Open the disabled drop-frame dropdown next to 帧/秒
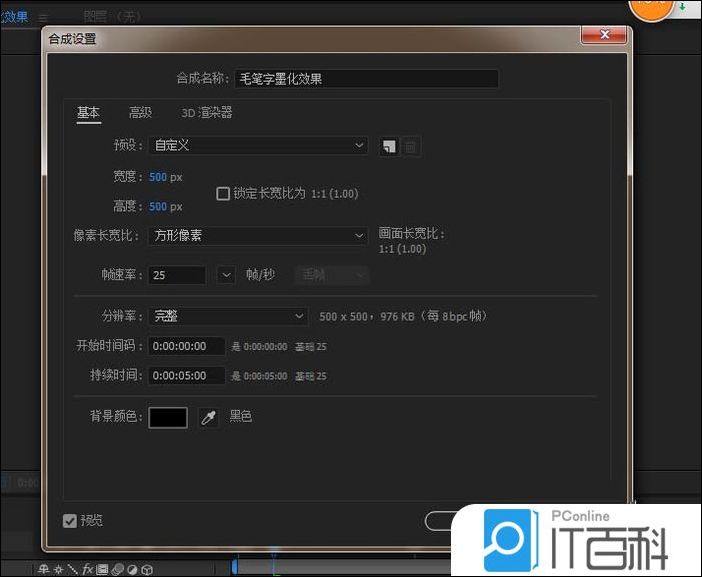The width and height of the screenshot is (702, 577). (x=332, y=275)
